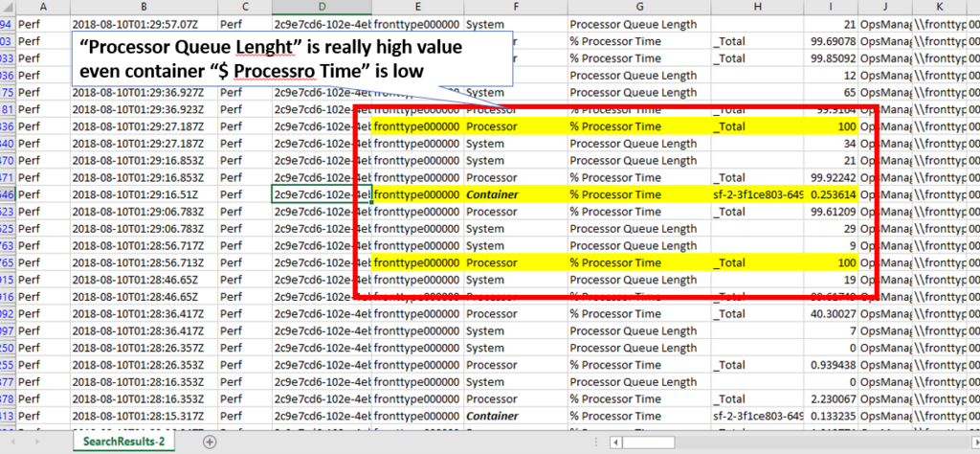Click the horizontal scrollbar left arrow
This screenshot has width=980, height=454.
coord(615,443)
